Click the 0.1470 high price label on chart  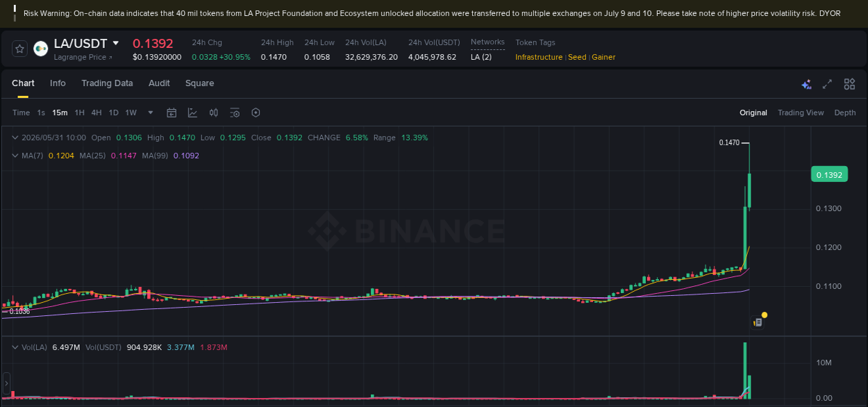point(729,142)
